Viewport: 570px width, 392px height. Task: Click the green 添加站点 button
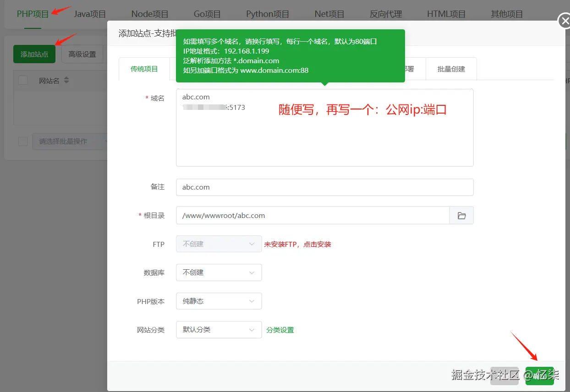coord(34,54)
